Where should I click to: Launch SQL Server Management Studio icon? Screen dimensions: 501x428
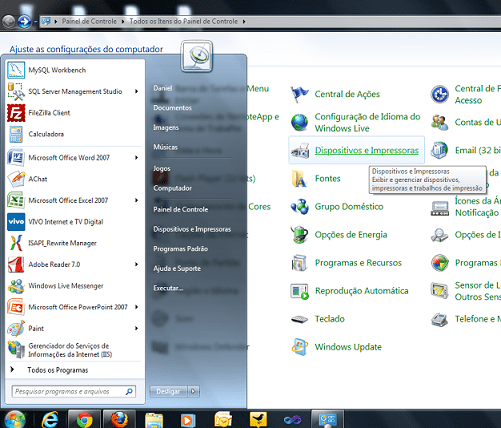click(16, 91)
